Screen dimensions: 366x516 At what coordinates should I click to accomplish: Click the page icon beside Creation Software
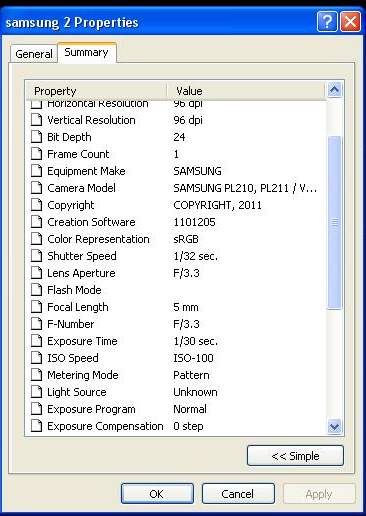click(37, 222)
